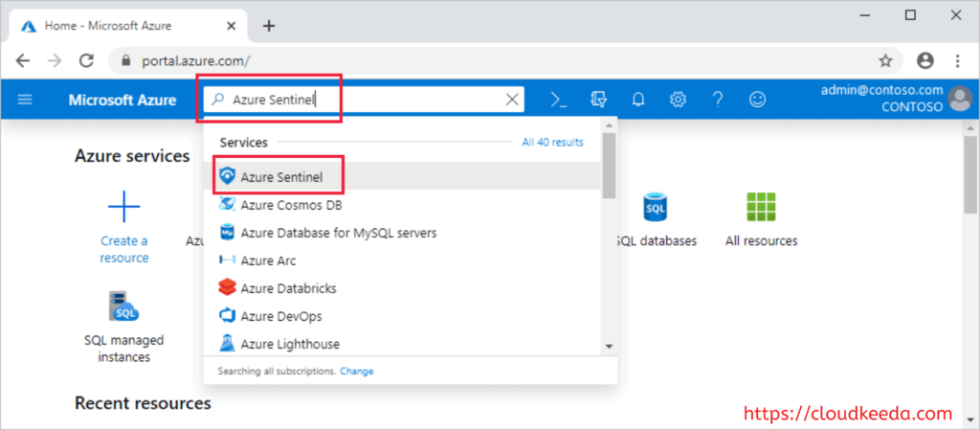Bookmark this page with the star
Image resolution: width=980 pixels, height=430 pixels.
[x=885, y=60]
